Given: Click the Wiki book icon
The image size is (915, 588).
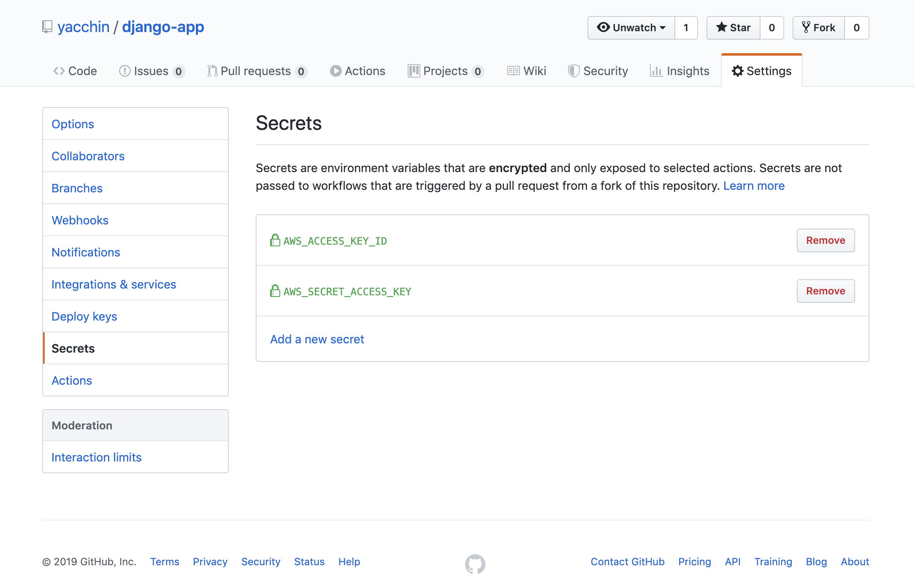Looking at the screenshot, I should click(x=513, y=71).
